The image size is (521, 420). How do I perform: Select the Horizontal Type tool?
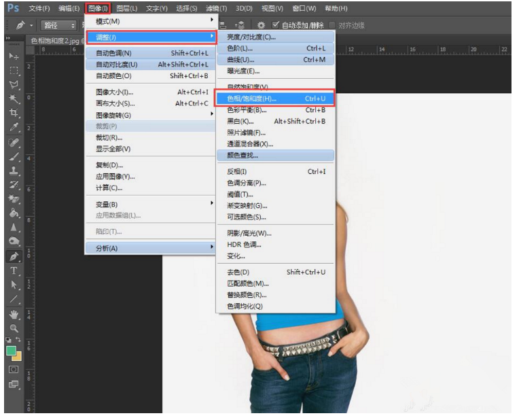click(x=14, y=270)
